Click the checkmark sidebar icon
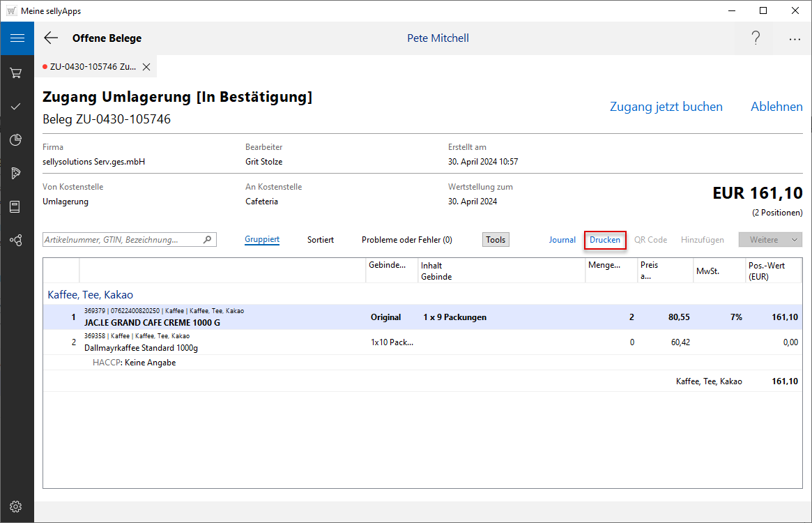This screenshot has width=812, height=523. coord(16,107)
